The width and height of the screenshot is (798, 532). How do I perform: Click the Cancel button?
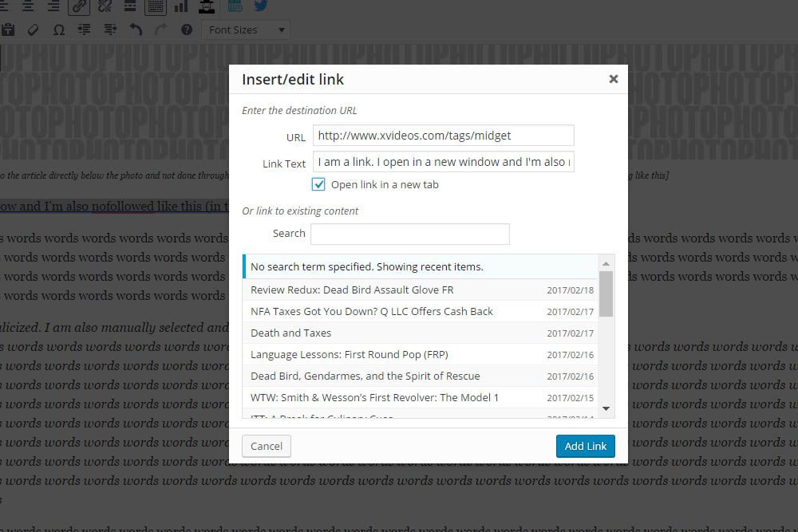pos(267,446)
